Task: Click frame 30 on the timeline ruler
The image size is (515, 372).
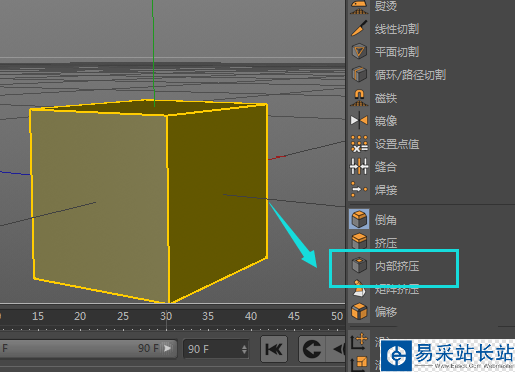Action: coord(166,316)
